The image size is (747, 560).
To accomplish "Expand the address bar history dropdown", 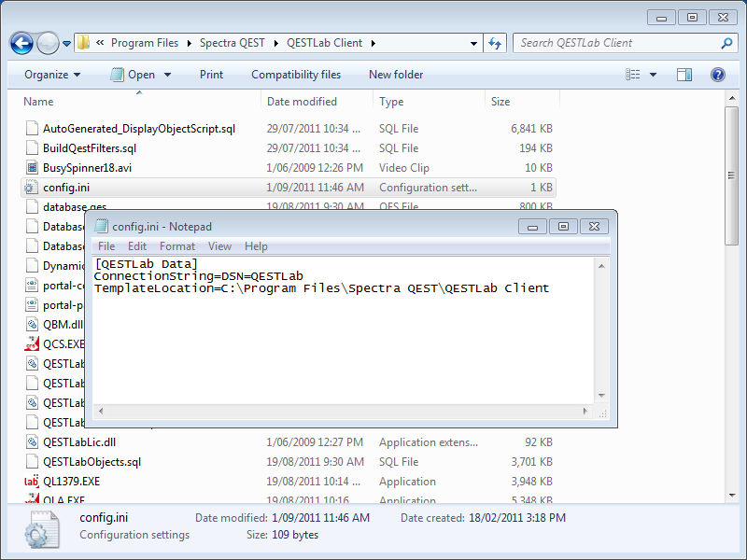I will pos(473,43).
